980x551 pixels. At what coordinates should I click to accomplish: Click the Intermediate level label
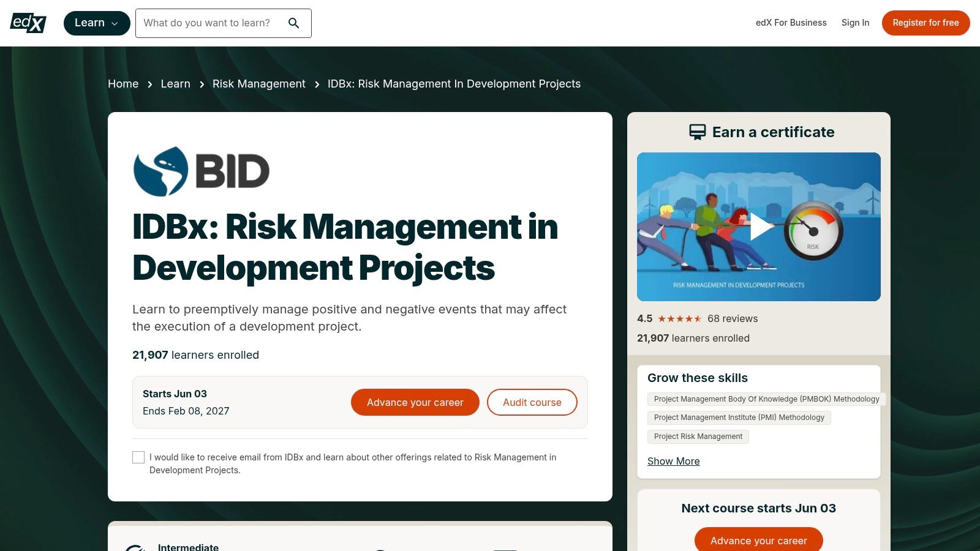[188, 547]
